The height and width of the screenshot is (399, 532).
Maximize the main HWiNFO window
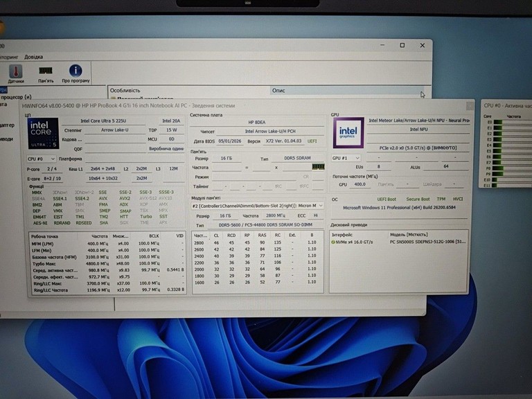(x=402, y=45)
